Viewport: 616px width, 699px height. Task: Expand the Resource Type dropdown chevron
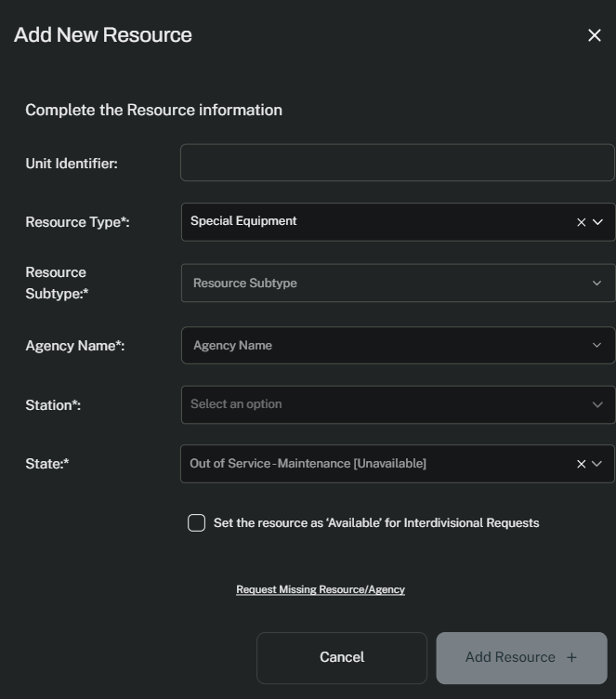tap(597, 222)
